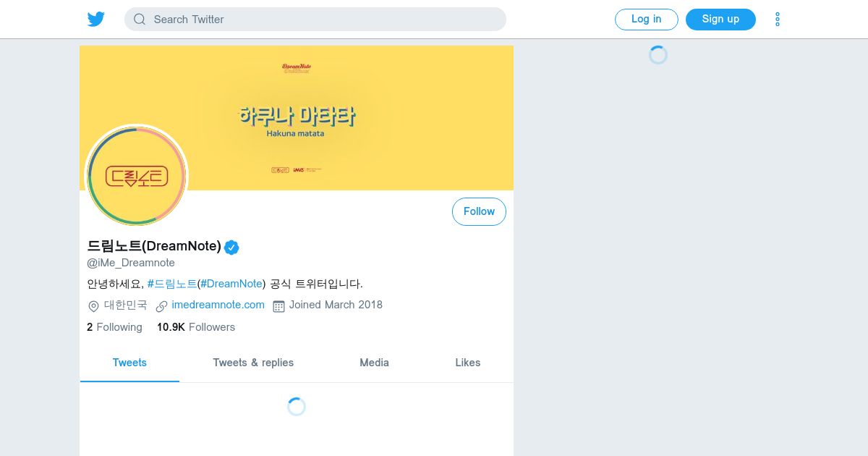Screen dimensions: 868x456
Task: Select the Media tab
Action: click(374, 363)
